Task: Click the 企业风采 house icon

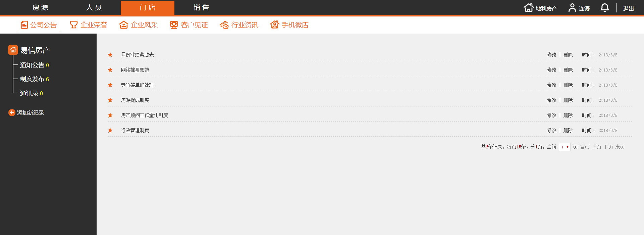Action: click(x=124, y=25)
